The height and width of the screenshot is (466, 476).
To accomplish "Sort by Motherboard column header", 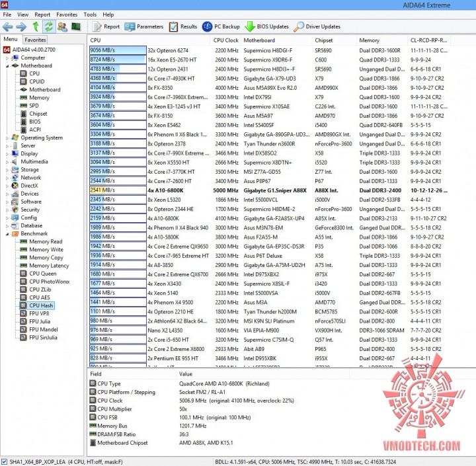I will pyautogui.click(x=276, y=40).
